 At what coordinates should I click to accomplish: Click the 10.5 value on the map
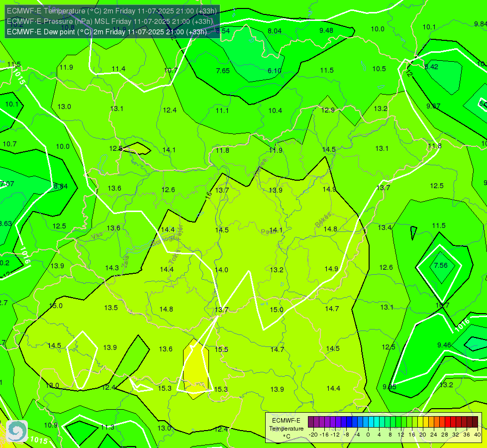379,69
